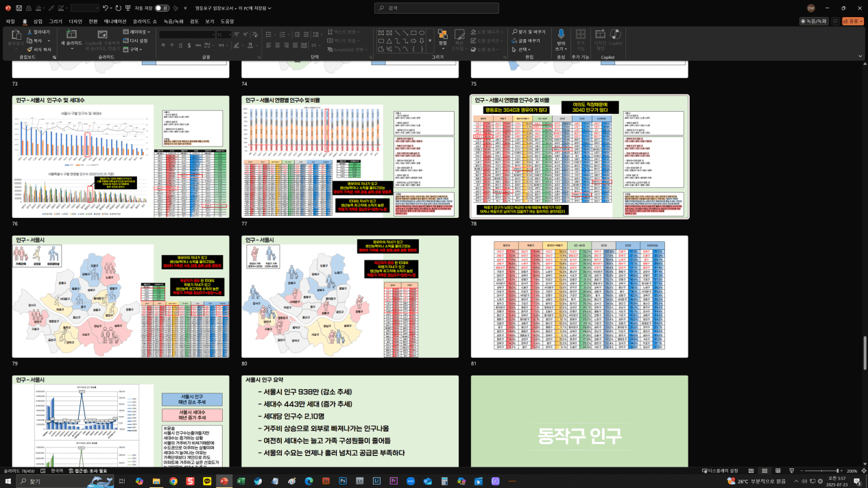The width and height of the screenshot is (868, 488).
Task: Expand the 선택 dropdown
Action: coord(522,49)
